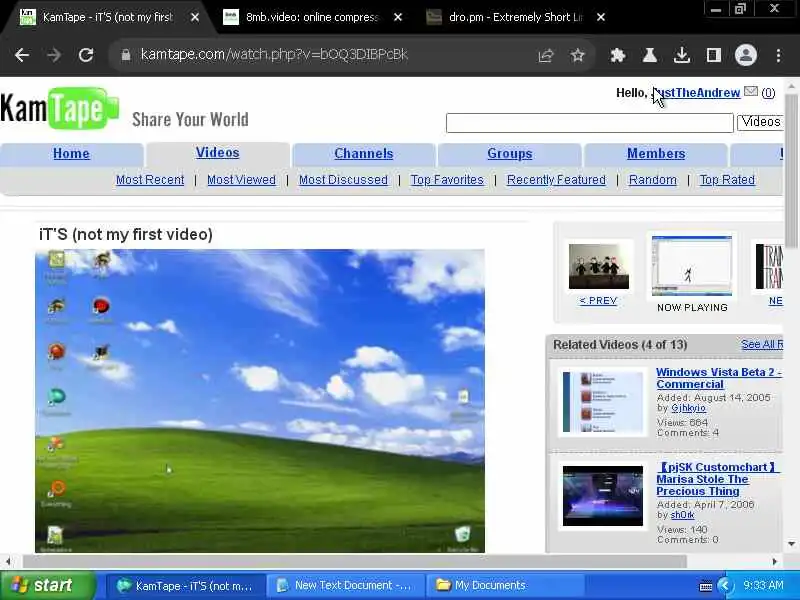The height and width of the screenshot is (600, 800).
Task: Expand hidden tray icons arrow
Action: click(724, 585)
